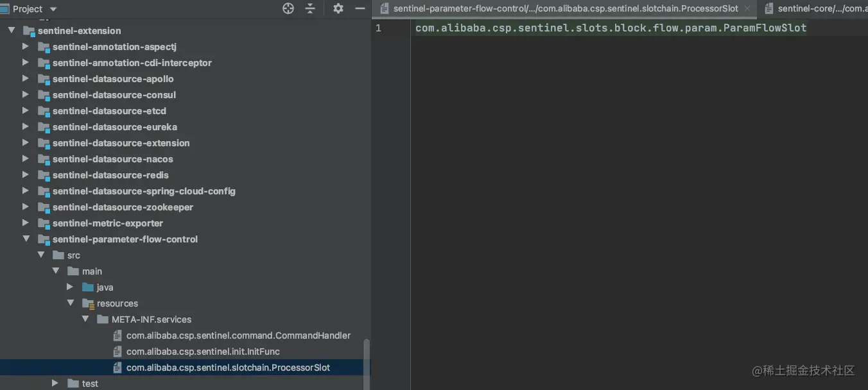Image resolution: width=868 pixels, height=390 pixels.
Task: Expand sentinel-datasource-apollo module
Action: [26, 78]
